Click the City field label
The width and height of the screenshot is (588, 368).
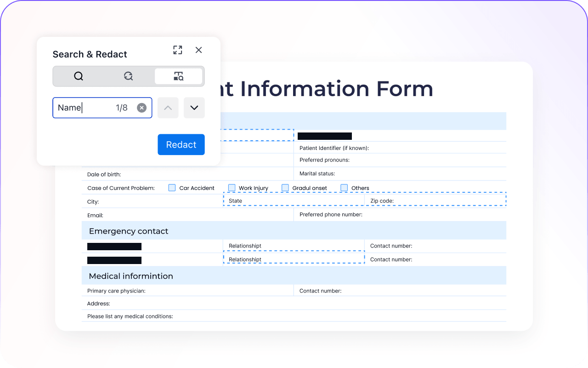(x=93, y=202)
